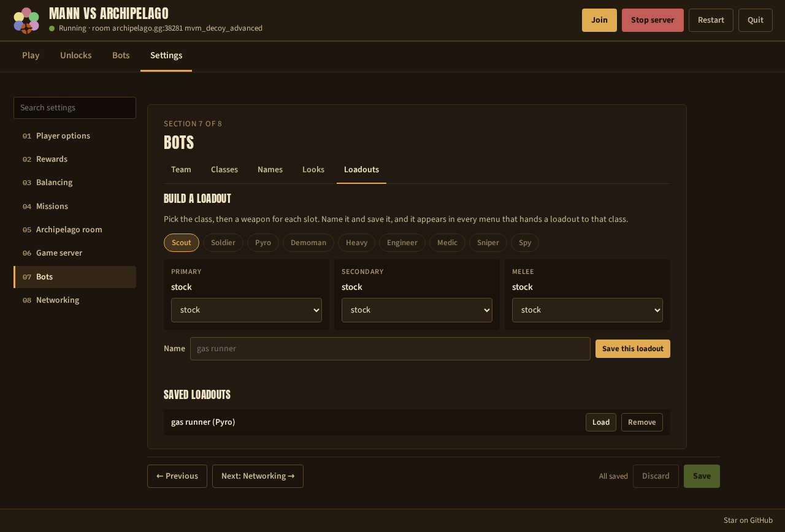785x532 pixels.
Task: Open Archipelago room in sidebar
Action: click(75, 230)
